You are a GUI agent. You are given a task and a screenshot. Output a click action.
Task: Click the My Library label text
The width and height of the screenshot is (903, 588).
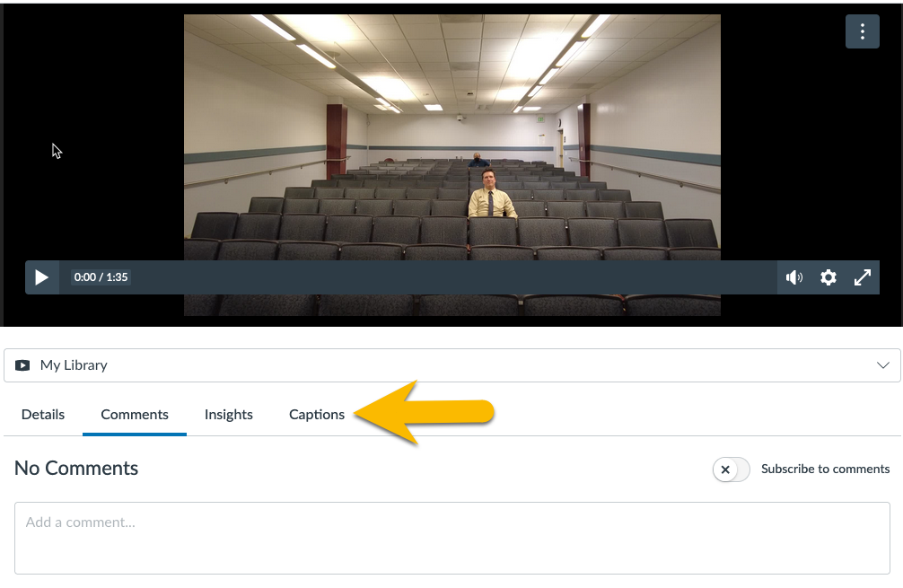point(74,365)
